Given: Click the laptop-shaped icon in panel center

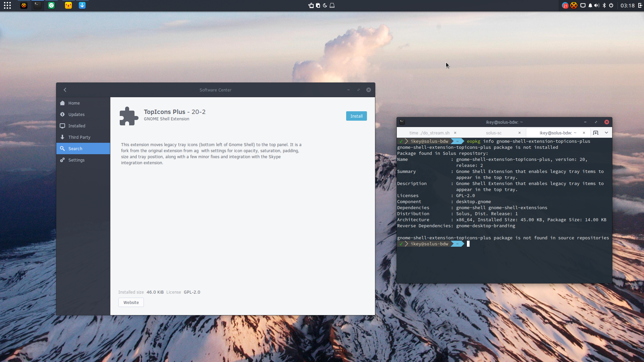Looking at the screenshot, I should (x=332, y=5).
